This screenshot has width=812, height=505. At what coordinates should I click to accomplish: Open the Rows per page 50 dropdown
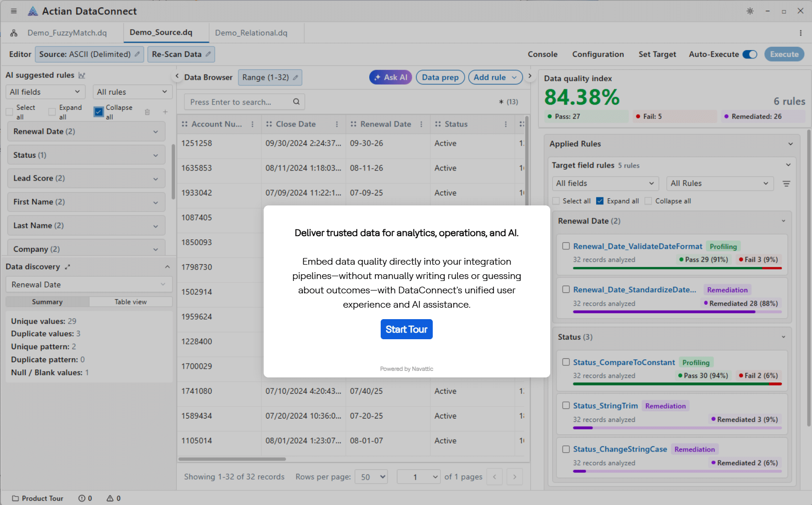point(371,477)
